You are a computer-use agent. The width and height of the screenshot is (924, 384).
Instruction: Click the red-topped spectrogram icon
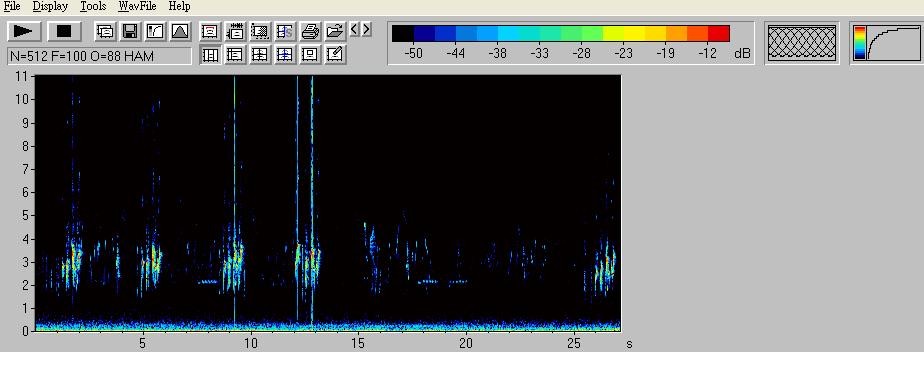click(x=210, y=31)
